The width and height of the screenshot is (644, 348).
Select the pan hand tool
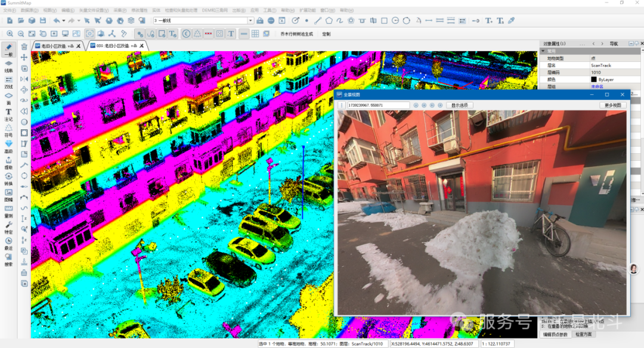coord(43,33)
